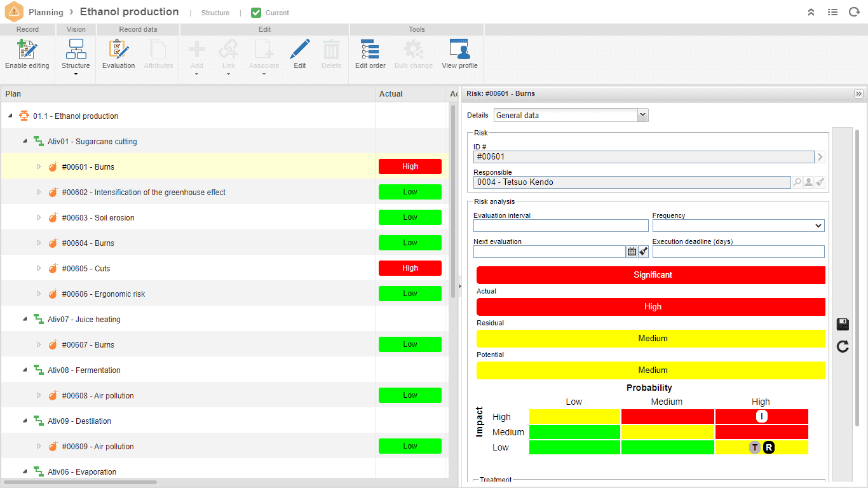Click activity icon of Ativ07 - Juice heating
The image size is (868, 488).
tap(39, 319)
